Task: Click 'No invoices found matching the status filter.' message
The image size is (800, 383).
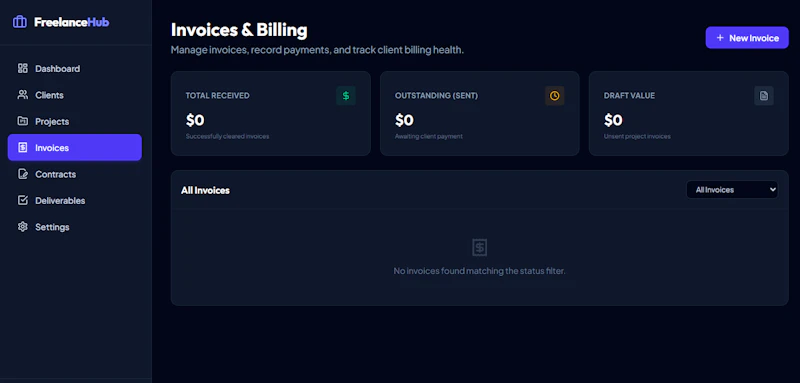Action: 480,271
